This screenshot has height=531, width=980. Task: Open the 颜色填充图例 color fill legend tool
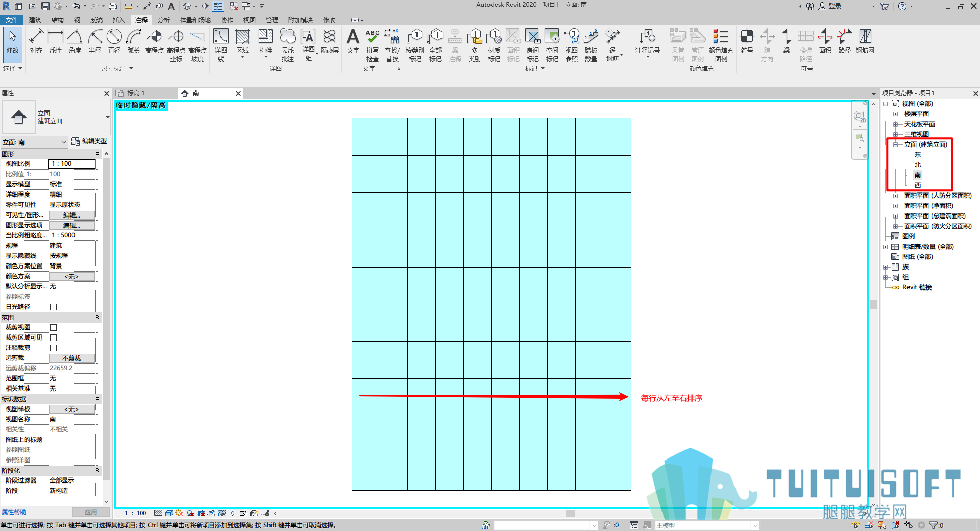click(x=721, y=45)
